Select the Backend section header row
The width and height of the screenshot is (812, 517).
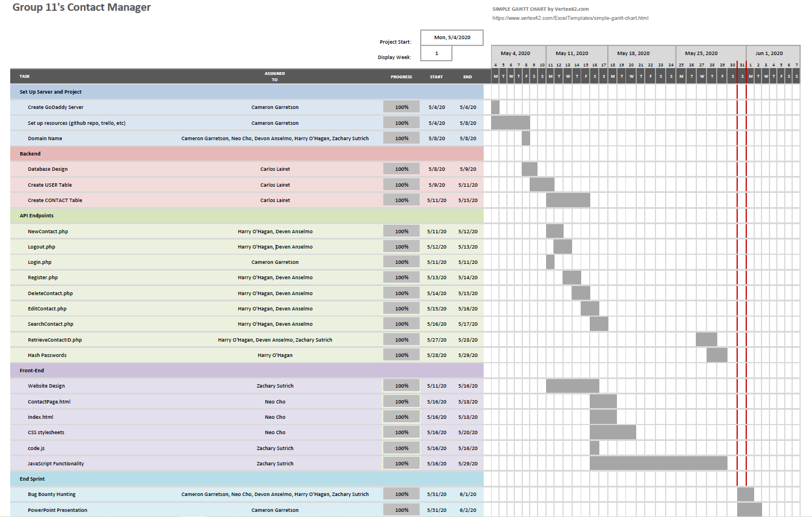(x=30, y=154)
